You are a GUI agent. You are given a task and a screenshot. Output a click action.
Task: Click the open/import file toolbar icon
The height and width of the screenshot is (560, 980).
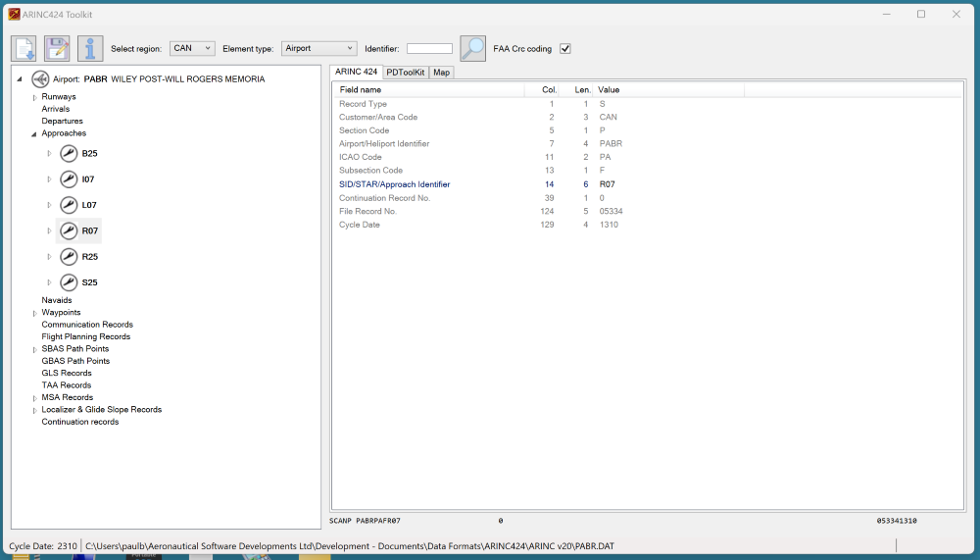tap(24, 48)
